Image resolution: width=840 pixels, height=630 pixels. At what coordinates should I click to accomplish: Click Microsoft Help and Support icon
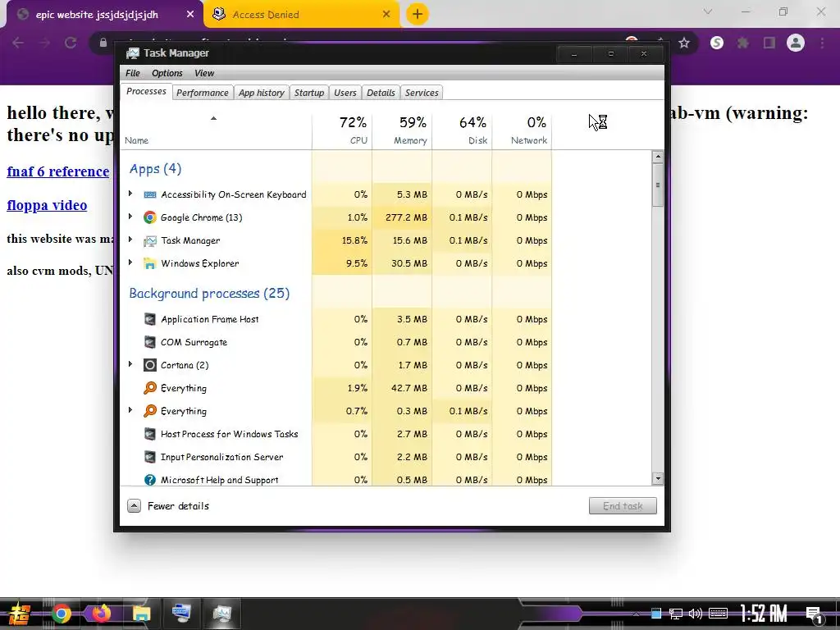pyautogui.click(x=150, y=480)
